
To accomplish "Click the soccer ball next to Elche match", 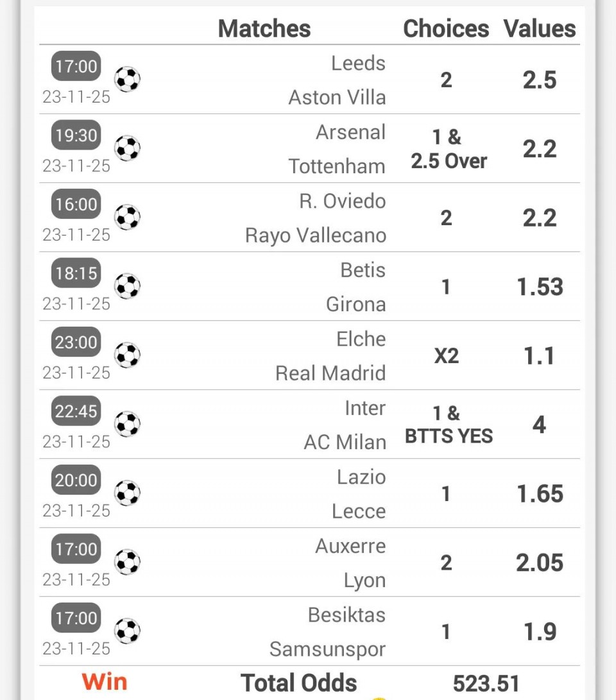I will [x=127, y=355].
